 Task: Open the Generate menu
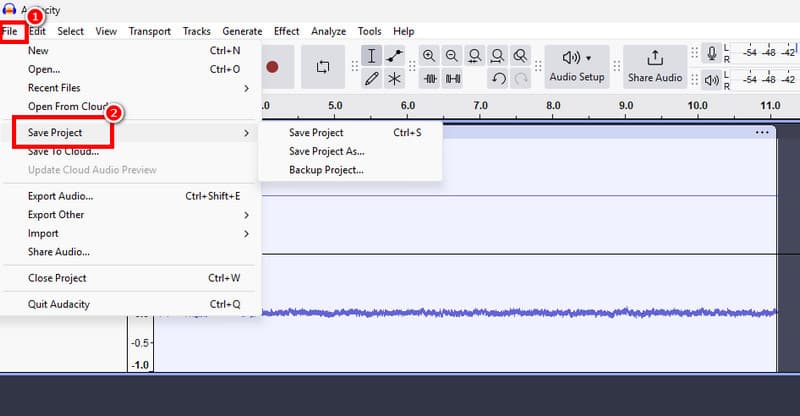coord(242,31)
